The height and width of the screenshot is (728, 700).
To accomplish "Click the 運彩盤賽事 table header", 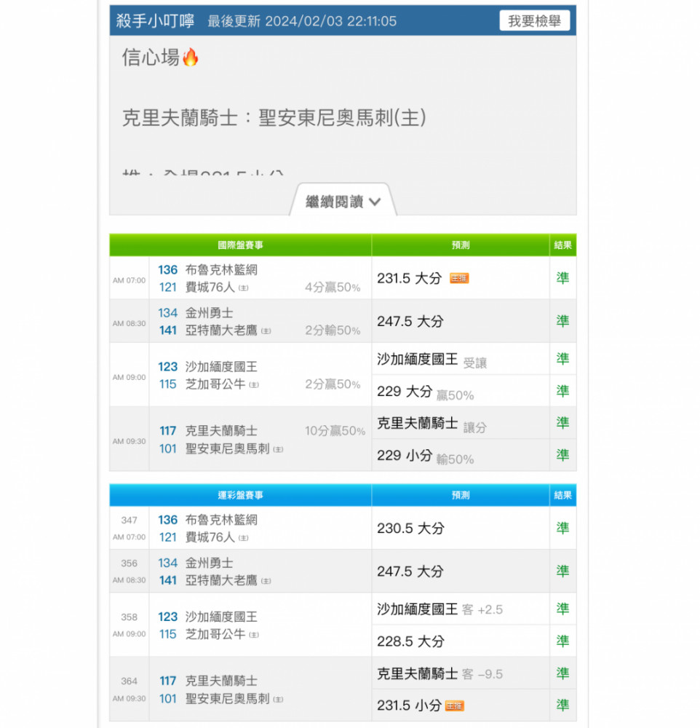I will [x=240, y=495].
